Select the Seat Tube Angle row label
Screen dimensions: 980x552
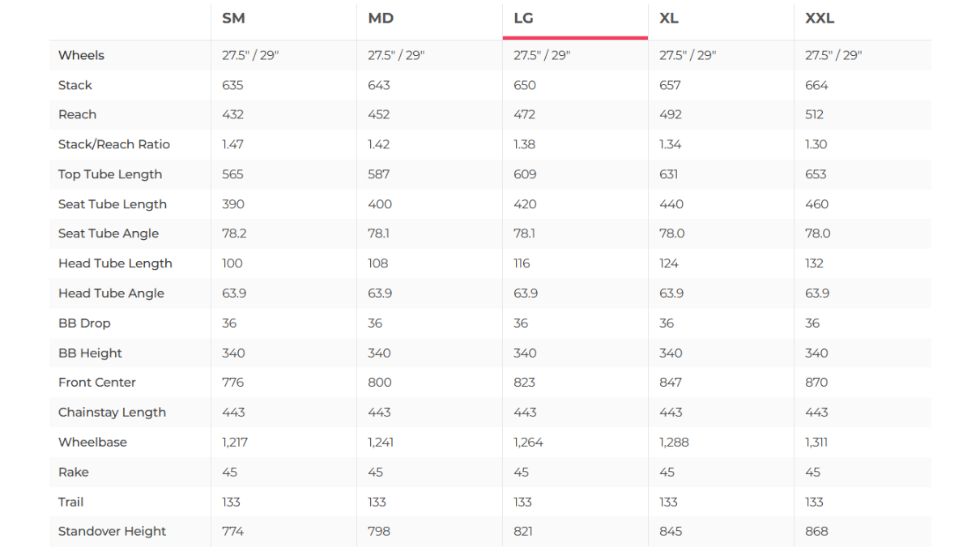pos(109,233)
